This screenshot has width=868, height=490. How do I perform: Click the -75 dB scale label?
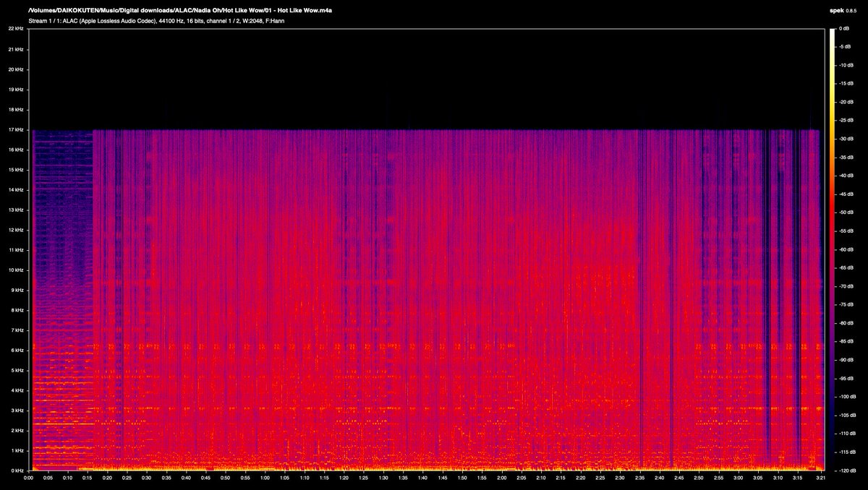847,305
